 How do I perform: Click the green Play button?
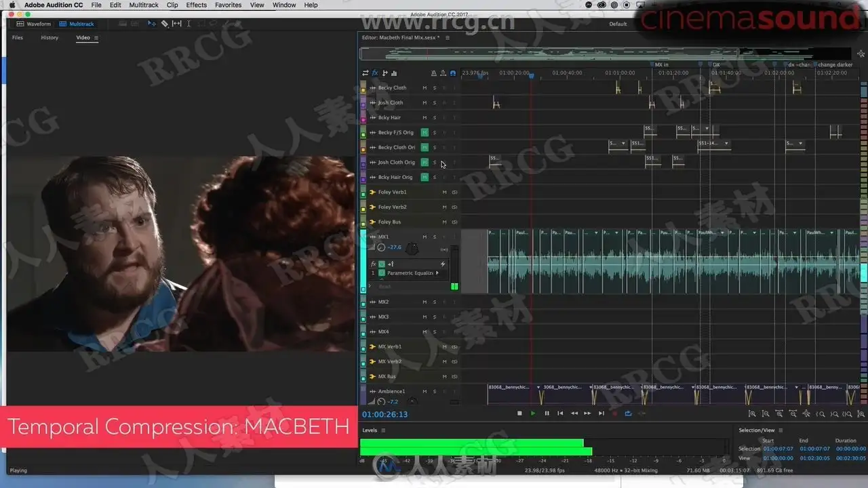click(533, 413)
